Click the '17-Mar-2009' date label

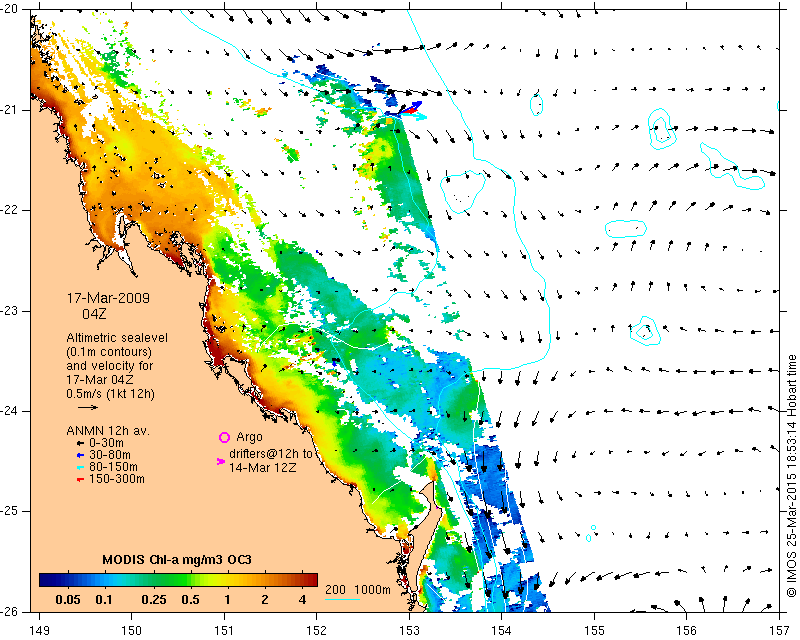point(108,298)
